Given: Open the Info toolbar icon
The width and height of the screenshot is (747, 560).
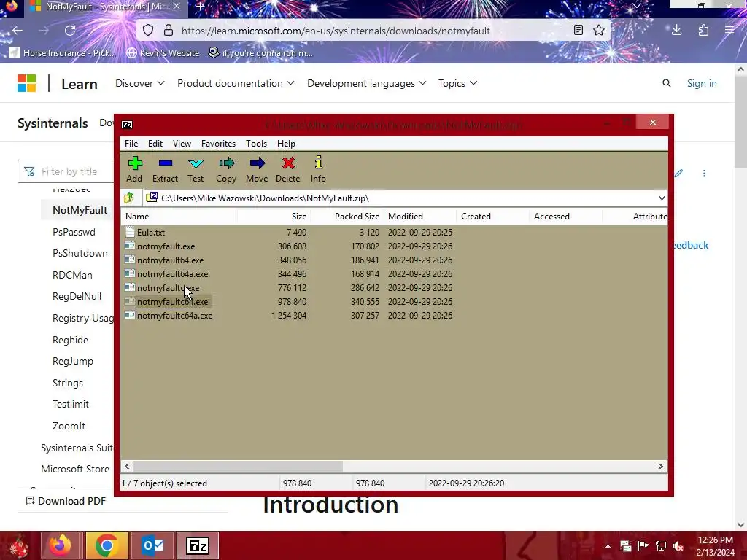Looking at the screenshot, I should click(x=318, y=169).
